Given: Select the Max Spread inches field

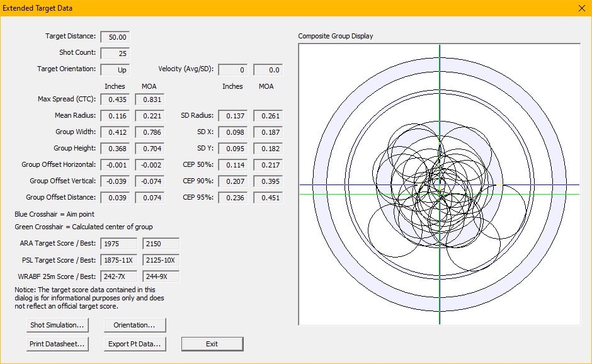Looking at the screenshot, I should click(115, 100).
